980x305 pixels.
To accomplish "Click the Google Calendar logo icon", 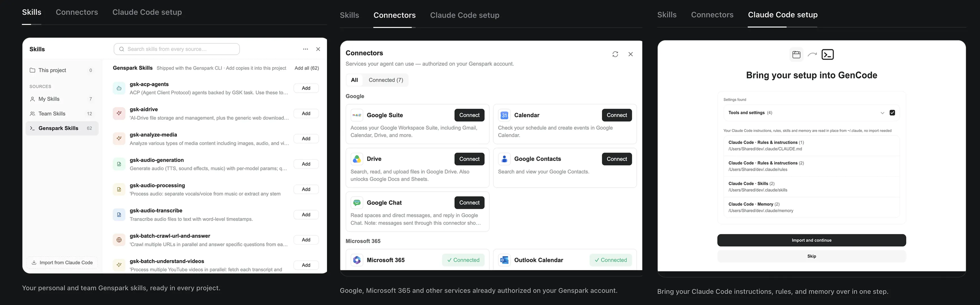I will [x=504, y=115].
